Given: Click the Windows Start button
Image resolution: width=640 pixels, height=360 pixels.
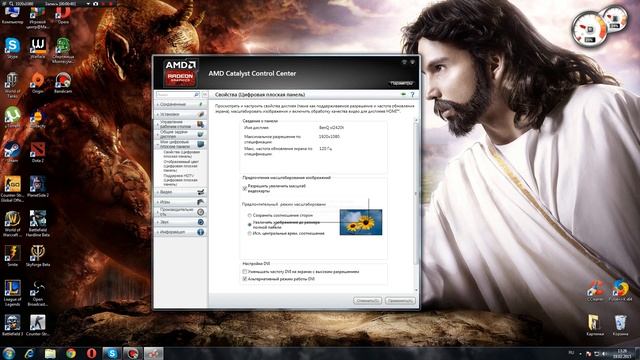Looking at the screenshot, I should coord(9,353).
